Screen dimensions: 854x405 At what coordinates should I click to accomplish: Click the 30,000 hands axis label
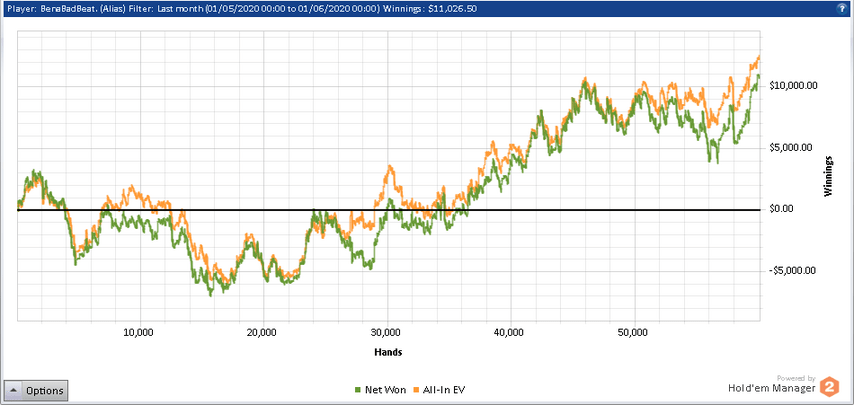[387, 332]
